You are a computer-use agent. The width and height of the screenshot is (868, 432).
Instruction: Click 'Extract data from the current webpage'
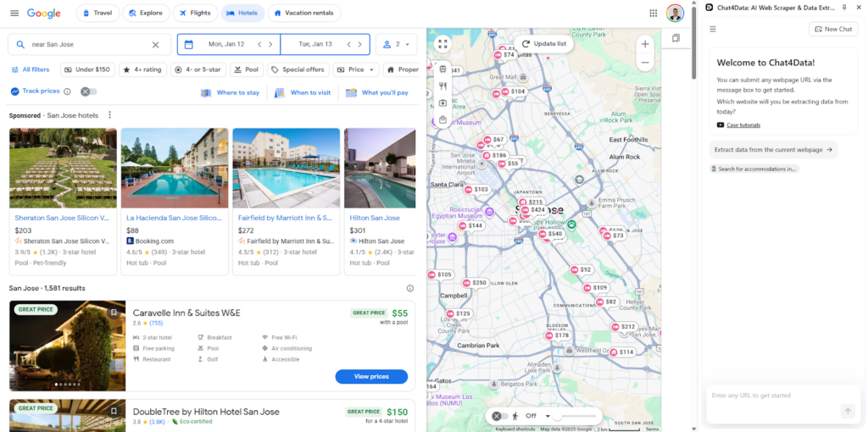tap(773, 150)
